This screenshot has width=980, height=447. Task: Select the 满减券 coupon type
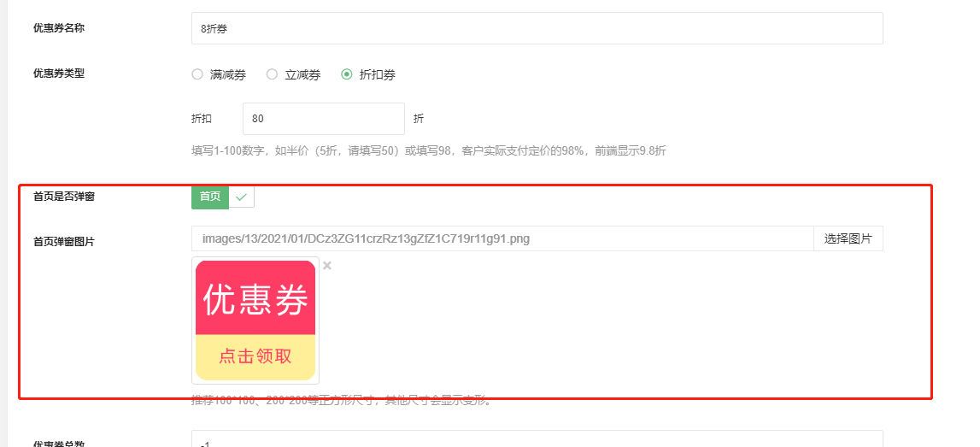(219, 75)
